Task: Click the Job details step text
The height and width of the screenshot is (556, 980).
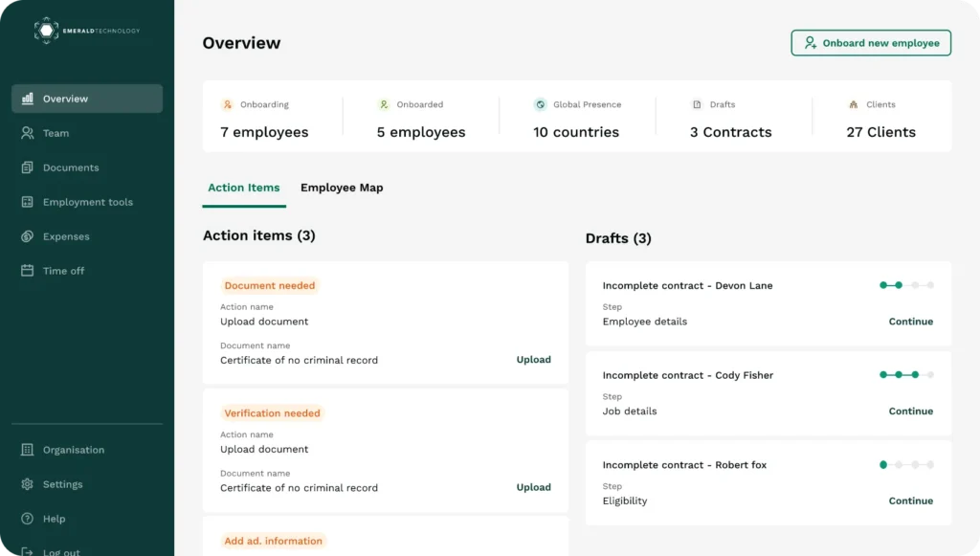Action: (630, 411)
